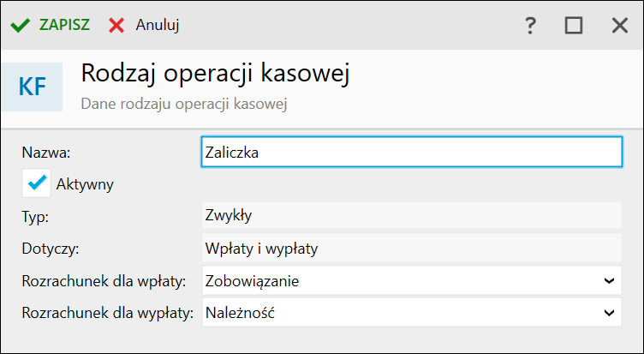Click the Nazwa: field label
Image resolution: width=644 pixels, height=354 pixels.
click(46, 153)
